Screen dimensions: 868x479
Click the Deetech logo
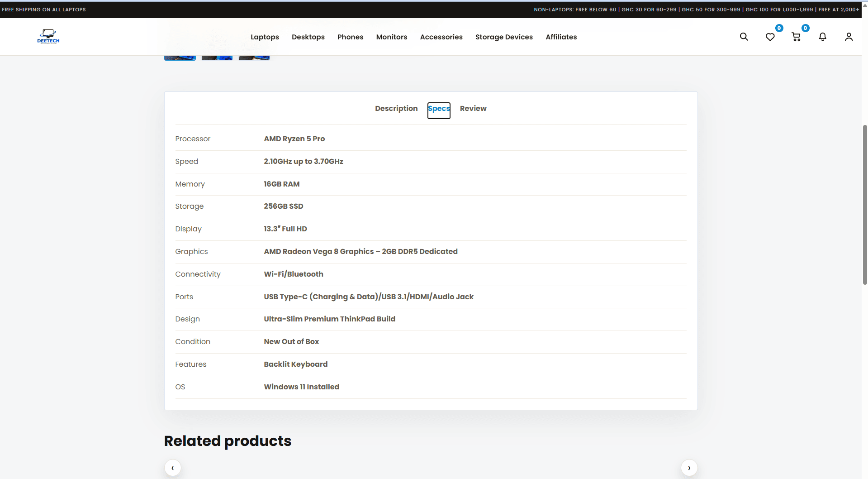point(48,36)
